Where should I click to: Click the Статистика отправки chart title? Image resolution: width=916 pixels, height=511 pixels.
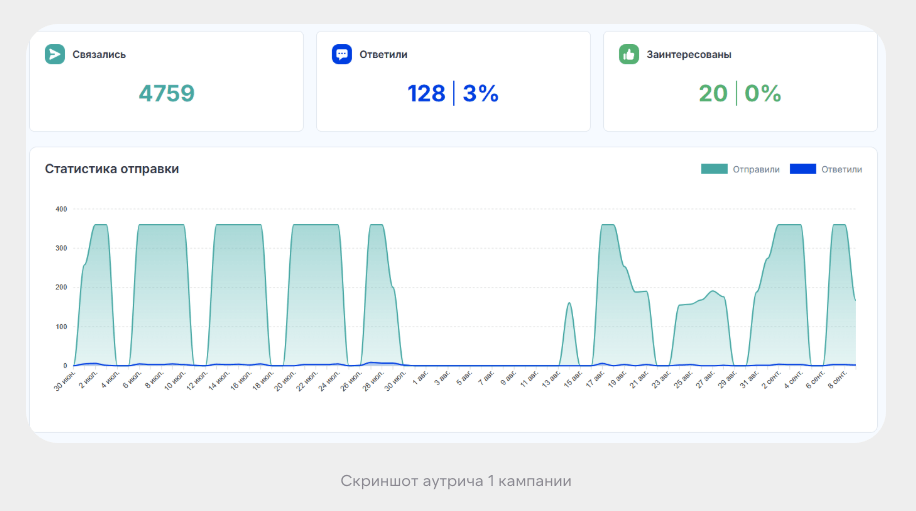tap(112, 169)
